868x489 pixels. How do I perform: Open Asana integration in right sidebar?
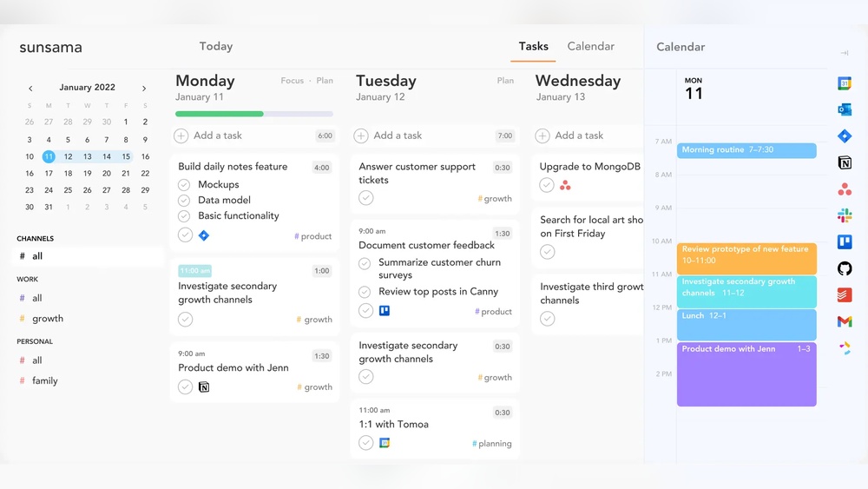[x=845, y=189]
